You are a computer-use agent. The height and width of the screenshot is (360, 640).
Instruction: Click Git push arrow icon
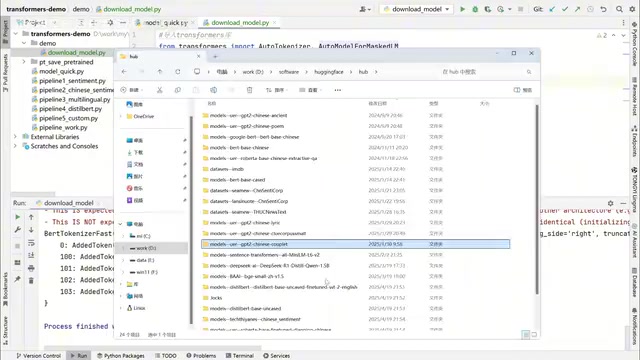pyautogui.click(x=577, y=9)
